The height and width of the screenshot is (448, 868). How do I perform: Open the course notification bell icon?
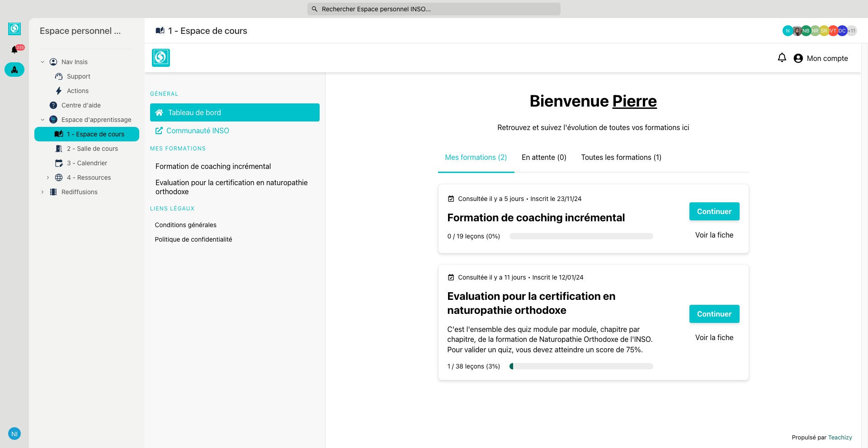(x=782, y=58)
